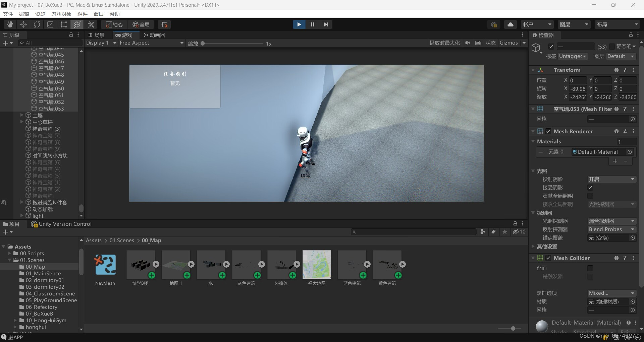Image resolution: width=644 pixels, height=342 pixels.
Task: Open the 投射阴影 cast shadows dropdown
Action: tap(612, 179)
